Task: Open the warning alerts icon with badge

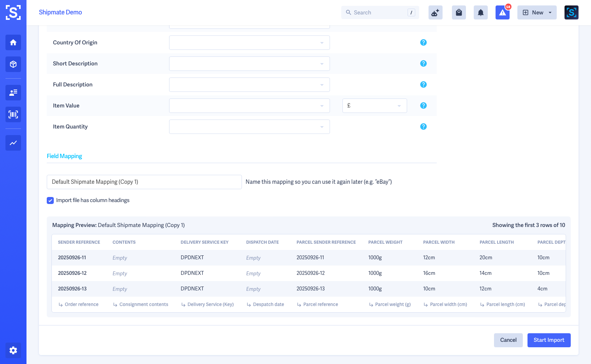Action: (502, 12)
